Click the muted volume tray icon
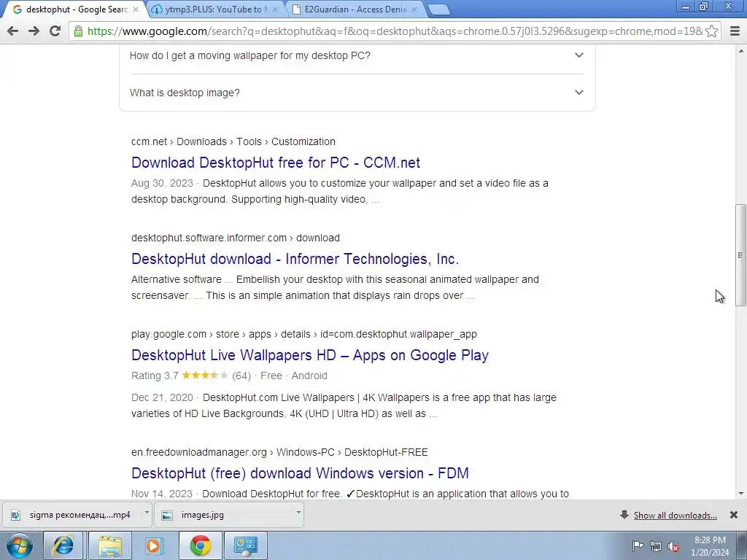The height and width of the screenshot is (560, 747). click(x=673, y=546)
